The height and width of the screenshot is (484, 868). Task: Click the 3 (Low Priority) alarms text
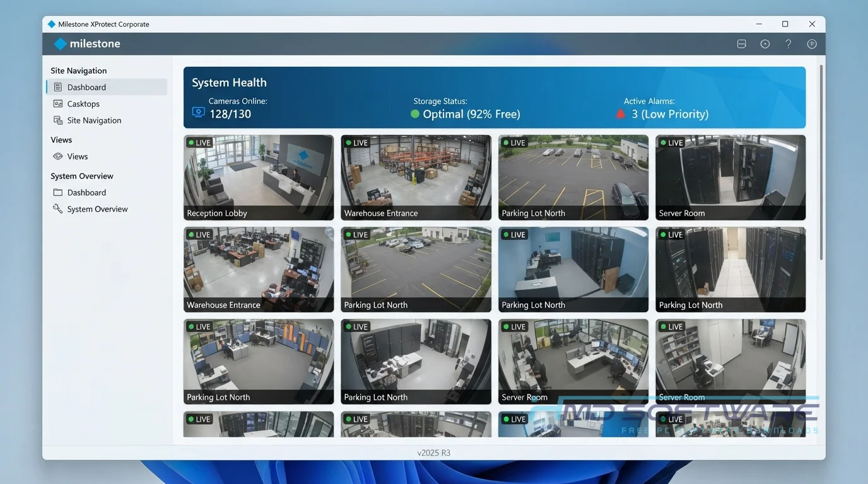pos(670,114)
